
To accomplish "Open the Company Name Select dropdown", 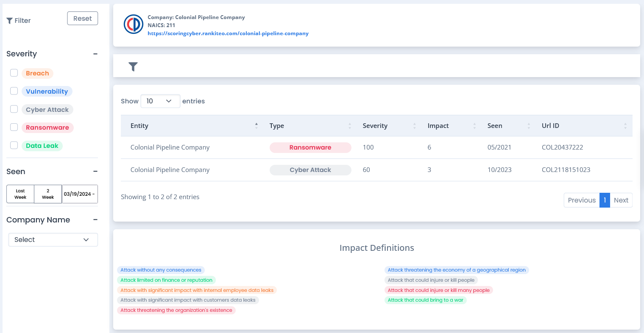I will [x=53, y=240].
